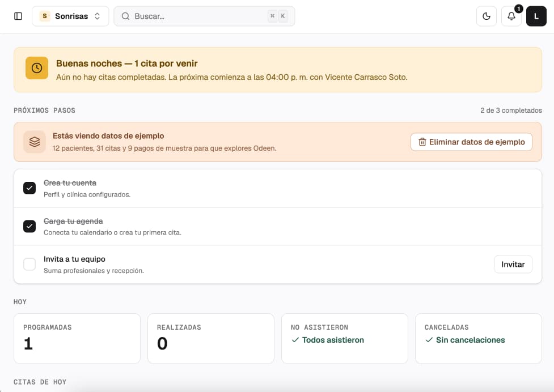Uncheck the Carga tu agenda checkbox

point(29,226)
